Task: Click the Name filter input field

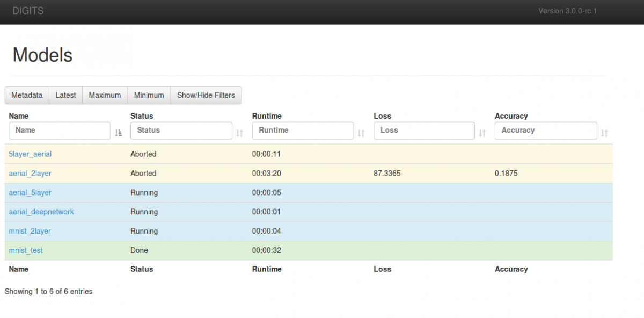Action: tap(60, 131)
